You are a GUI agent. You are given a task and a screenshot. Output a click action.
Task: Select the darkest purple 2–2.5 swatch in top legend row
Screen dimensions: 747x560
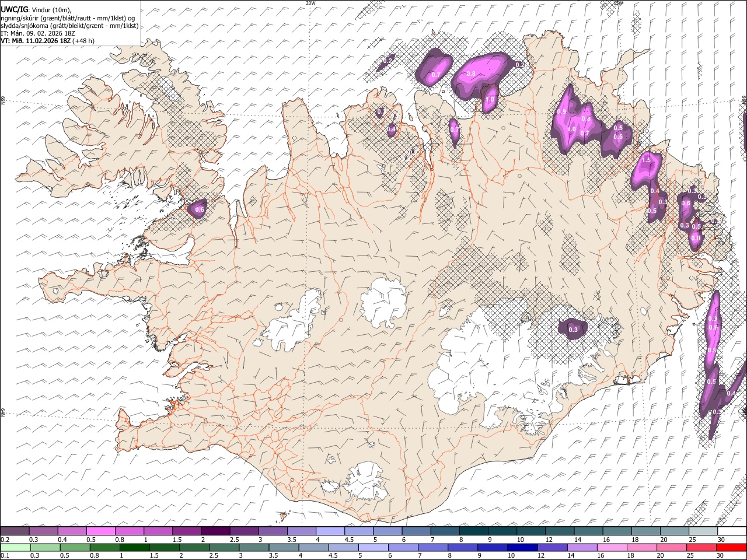pyautogui.click(x=215, y=531)
